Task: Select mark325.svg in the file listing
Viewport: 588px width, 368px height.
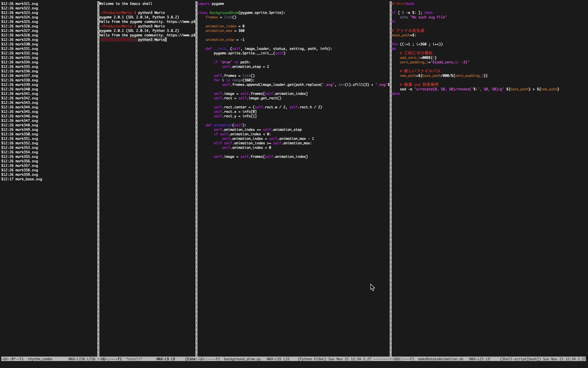Action: [x=20, y=22]
